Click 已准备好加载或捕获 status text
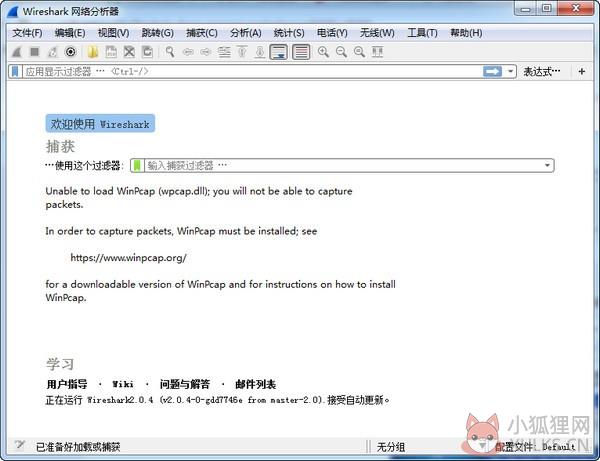 [x=78, y=447]
